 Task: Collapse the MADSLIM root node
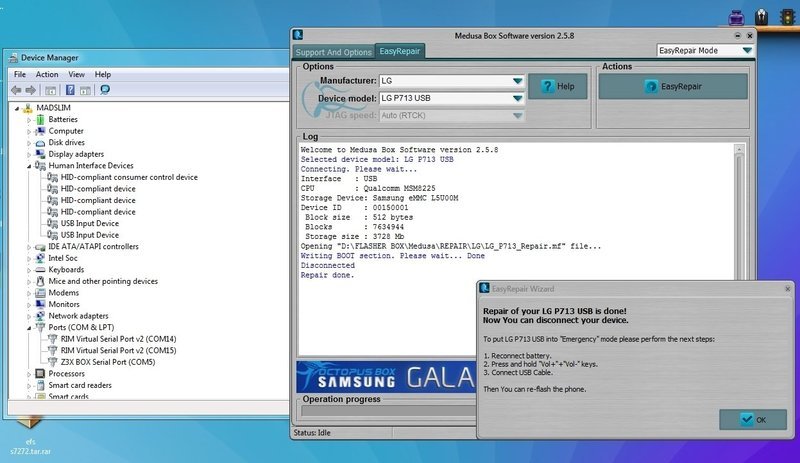tap(17, 108)
